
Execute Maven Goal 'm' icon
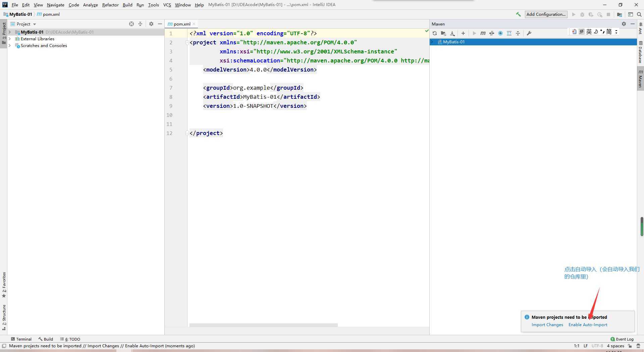[x=483, y=33]
